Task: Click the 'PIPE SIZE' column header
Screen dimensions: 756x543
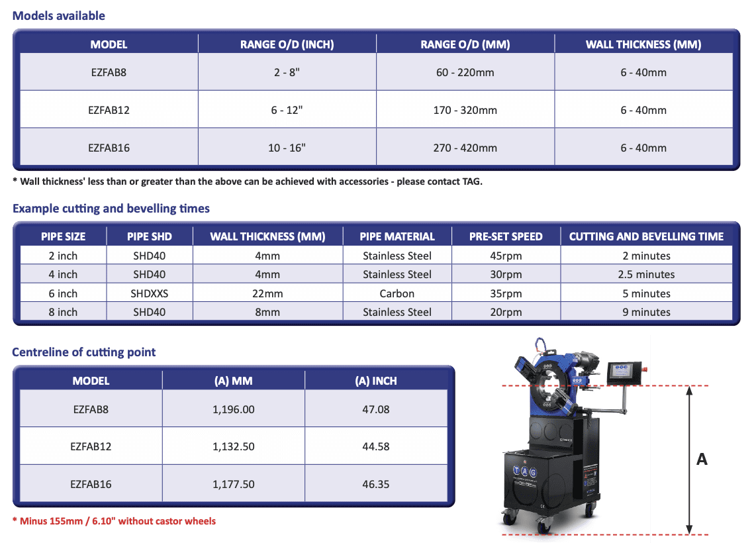Action: 63,236
